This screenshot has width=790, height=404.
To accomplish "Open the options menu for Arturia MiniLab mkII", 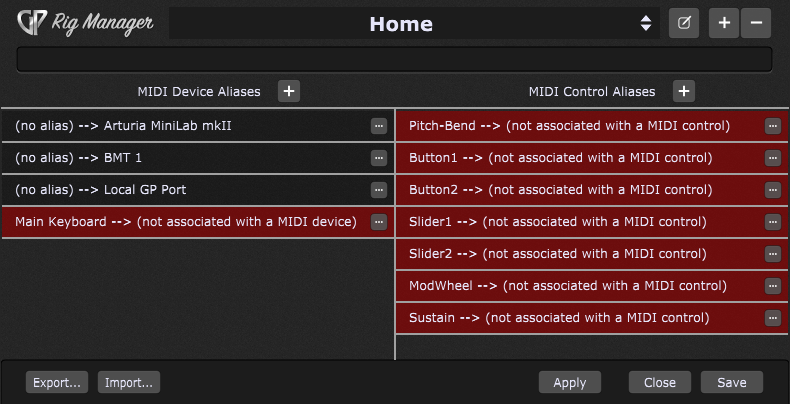I will coord(379,126).
